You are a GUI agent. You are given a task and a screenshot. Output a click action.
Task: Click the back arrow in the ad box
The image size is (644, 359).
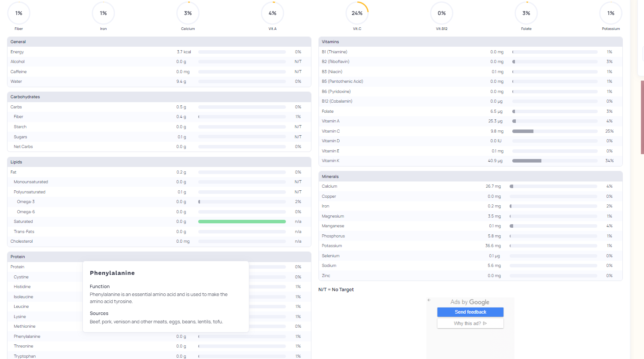pos(429,300)
